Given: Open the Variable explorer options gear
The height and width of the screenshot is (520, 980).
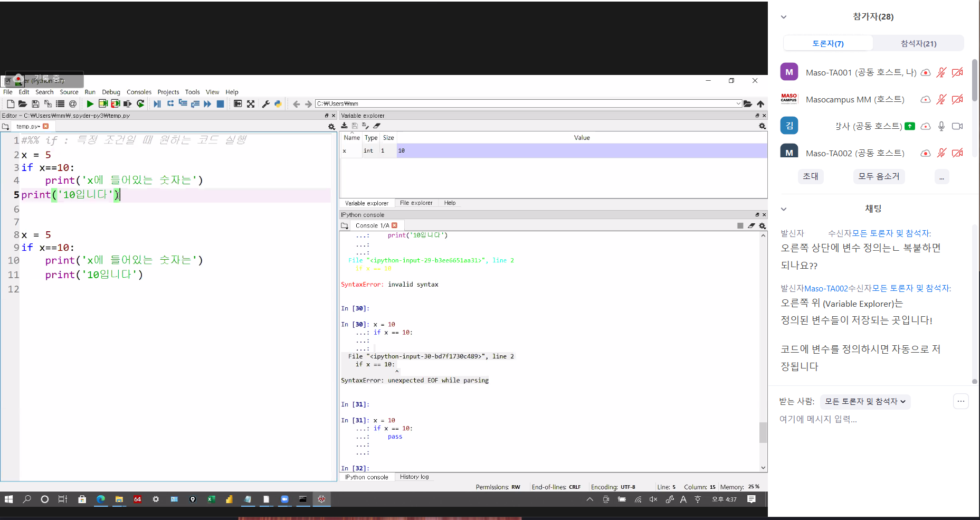Looking at the screenshot, I should [762, 126].
